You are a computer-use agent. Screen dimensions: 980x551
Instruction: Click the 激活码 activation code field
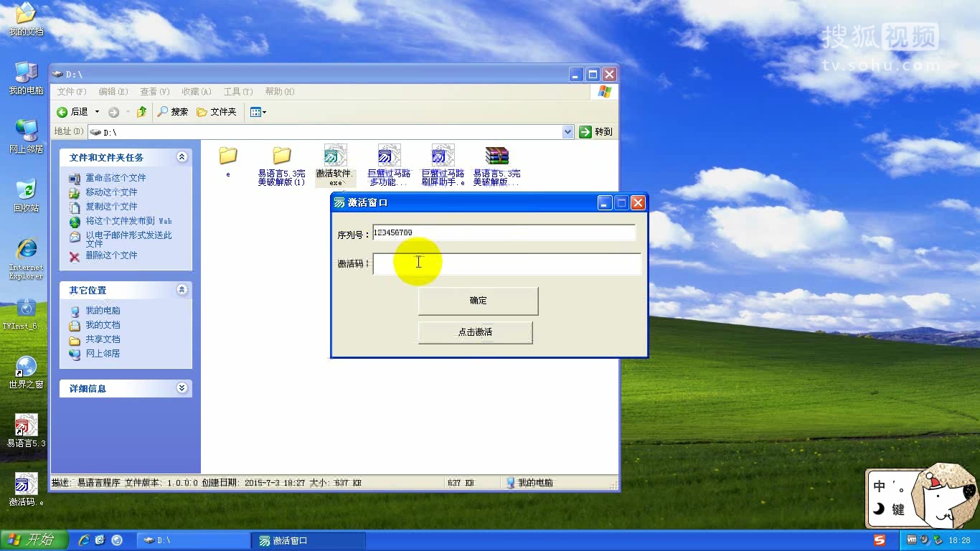pyautogui.click(x=507, y=263)
